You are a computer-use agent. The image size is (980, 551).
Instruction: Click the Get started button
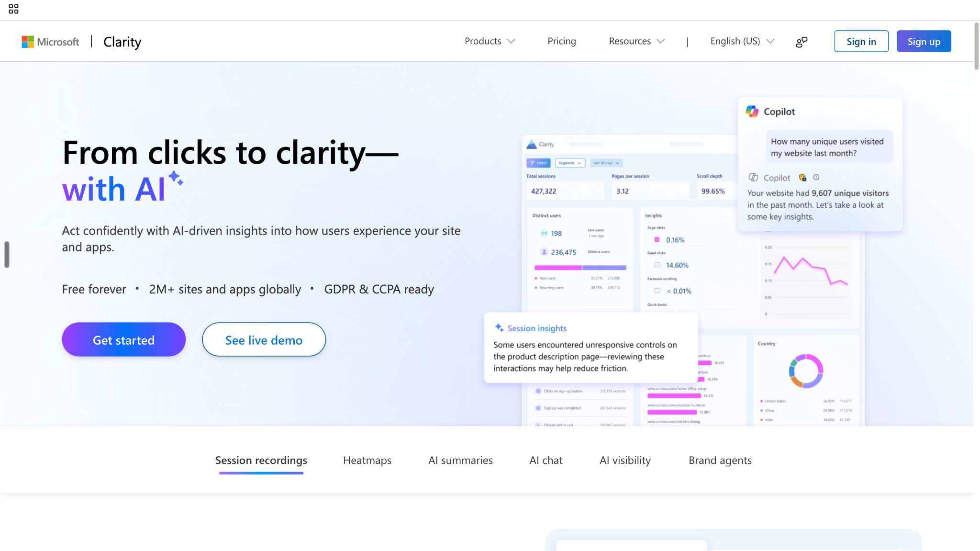click(x=123, y=339)
